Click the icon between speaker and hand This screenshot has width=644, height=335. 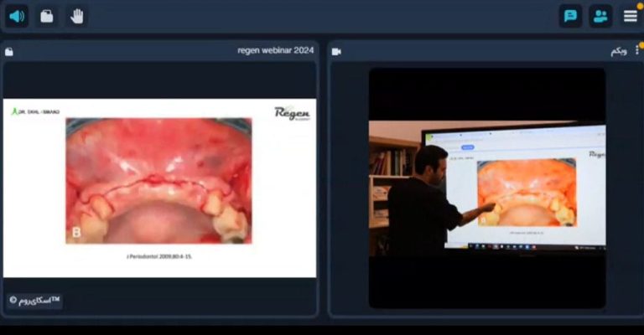47,16
